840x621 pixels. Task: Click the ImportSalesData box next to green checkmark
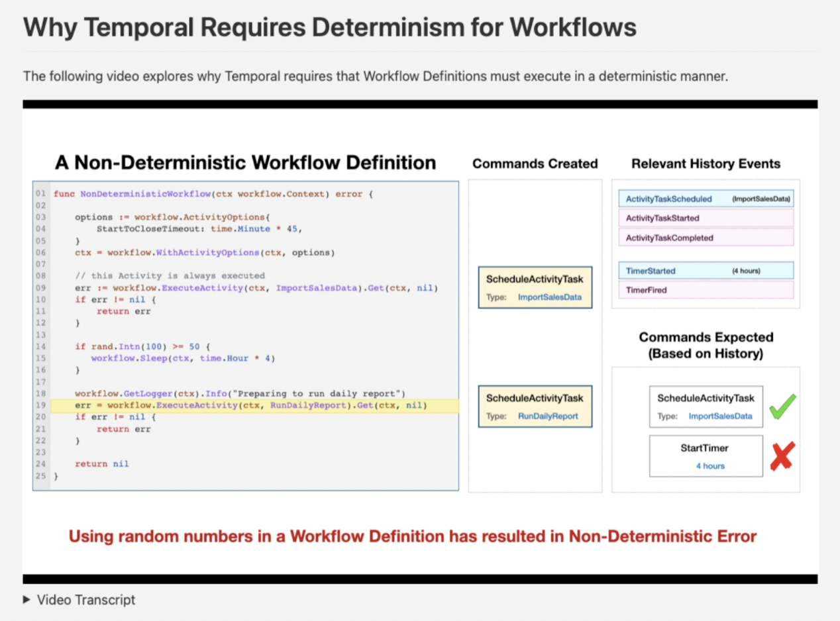click(706, 406)
